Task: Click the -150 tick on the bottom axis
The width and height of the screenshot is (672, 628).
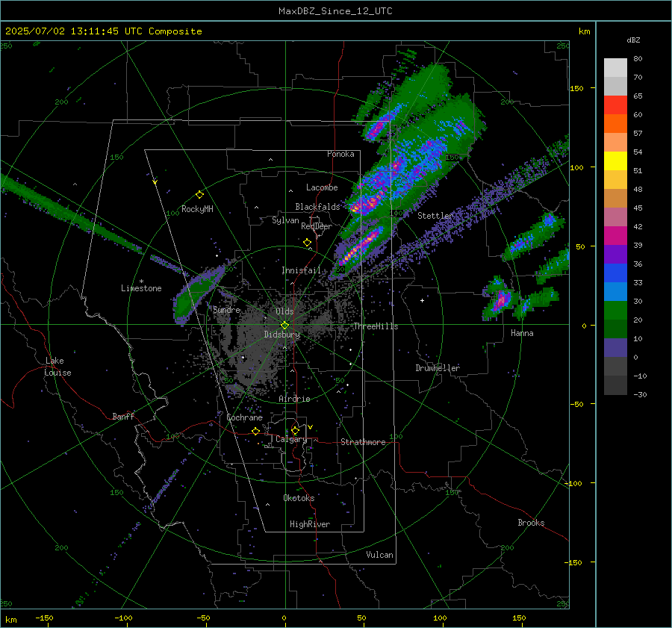Action: [x=44, y=618]
